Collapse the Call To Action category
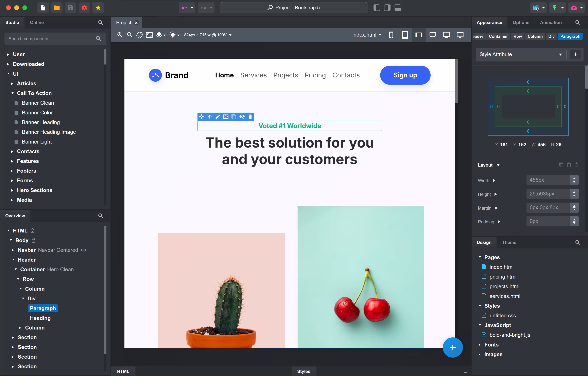The height and width of the screenshot is (376, 588). (13, 93)
